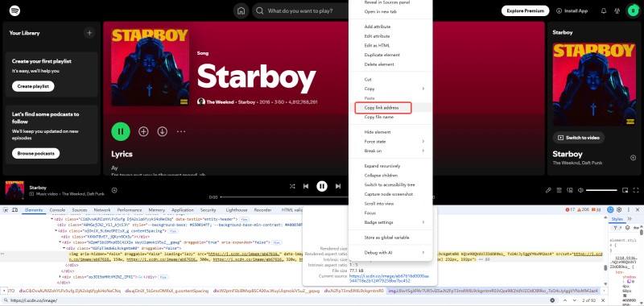Adjust the volume slider
Image resolution: width=644 pixels, height=306 pixels.
click(x=601, y=190)
